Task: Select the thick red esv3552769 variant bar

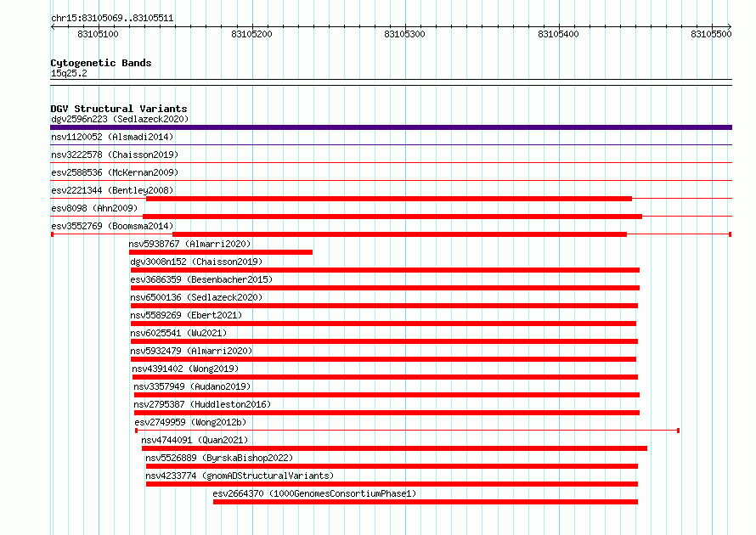Action: [400, 234]
